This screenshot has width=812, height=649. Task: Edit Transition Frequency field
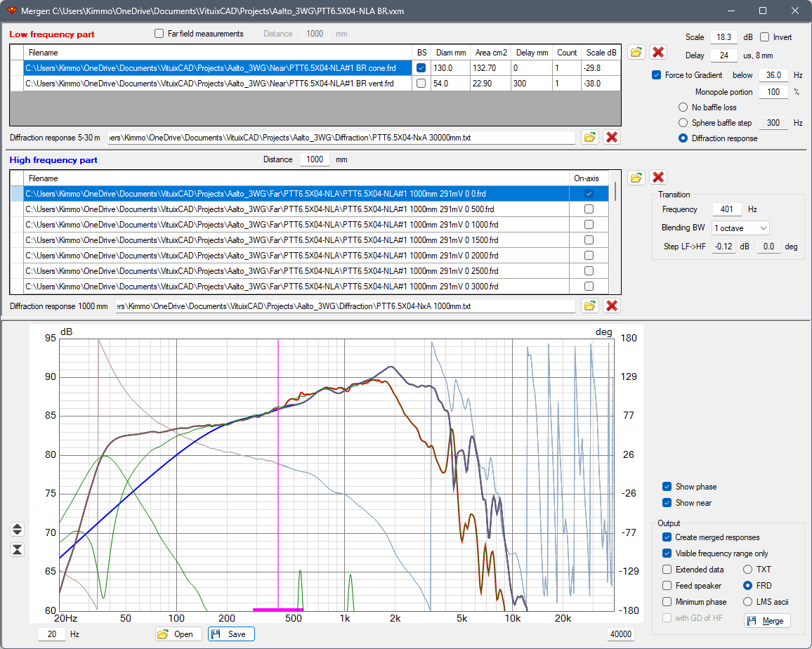tap(727, 209)
